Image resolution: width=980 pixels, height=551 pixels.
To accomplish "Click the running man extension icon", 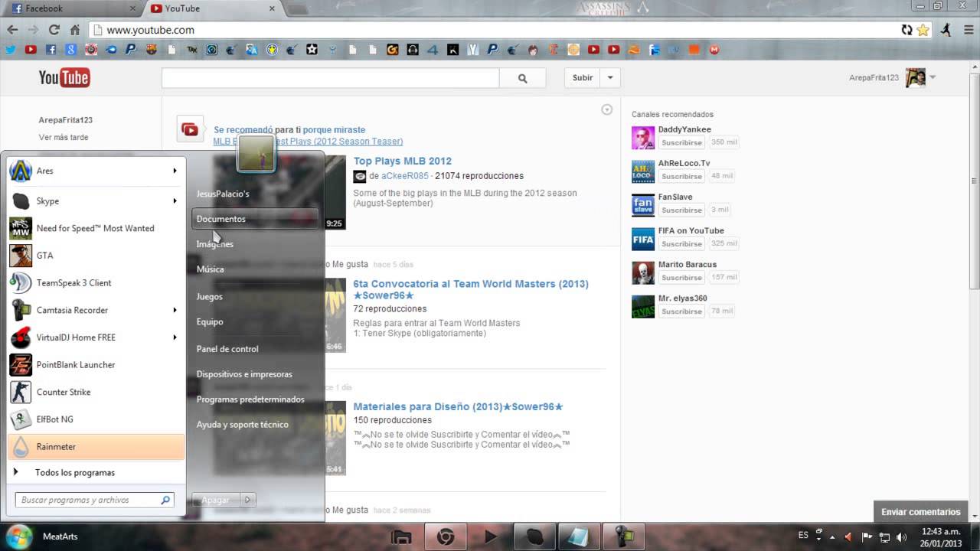I will coord(946,30).
